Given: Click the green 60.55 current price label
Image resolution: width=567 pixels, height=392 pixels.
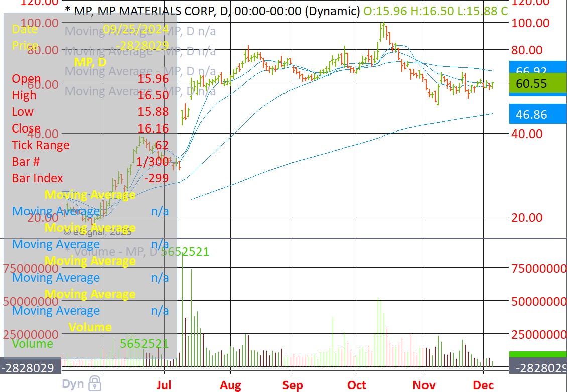Looking at the screenshot, I should tap(537, 84).
